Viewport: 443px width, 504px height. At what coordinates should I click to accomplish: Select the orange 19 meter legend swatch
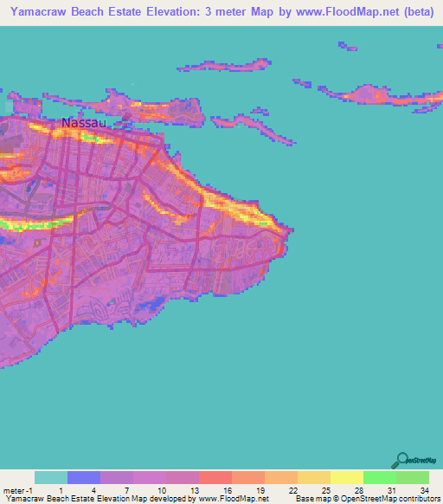point(281,478)
